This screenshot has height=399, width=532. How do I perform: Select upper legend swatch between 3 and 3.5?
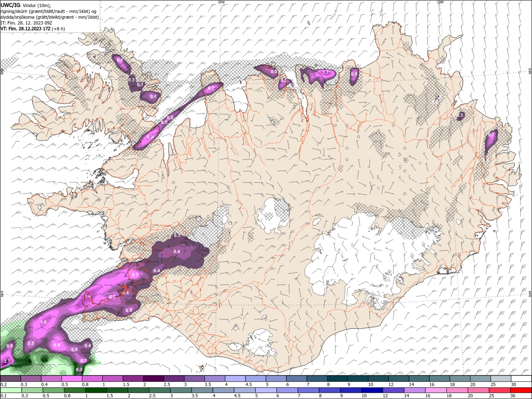tap(194, 379)
